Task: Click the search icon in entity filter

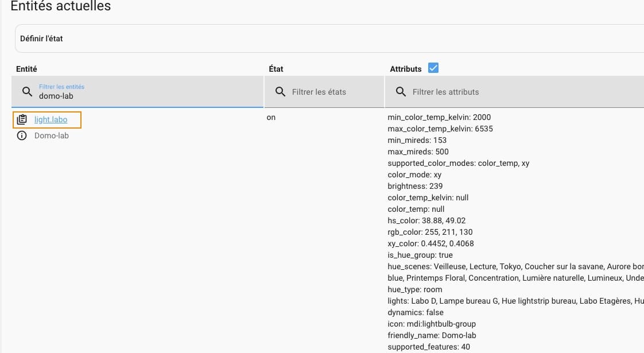Action: tap(27, 92)
